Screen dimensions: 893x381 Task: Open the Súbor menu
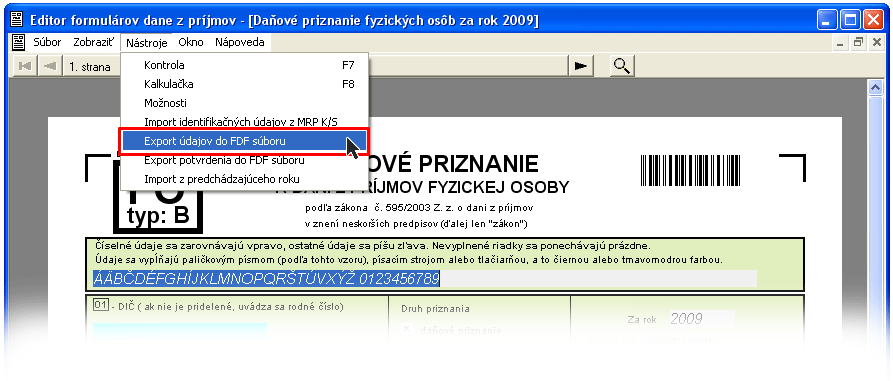pyautogui.click(x=47, y=42)
